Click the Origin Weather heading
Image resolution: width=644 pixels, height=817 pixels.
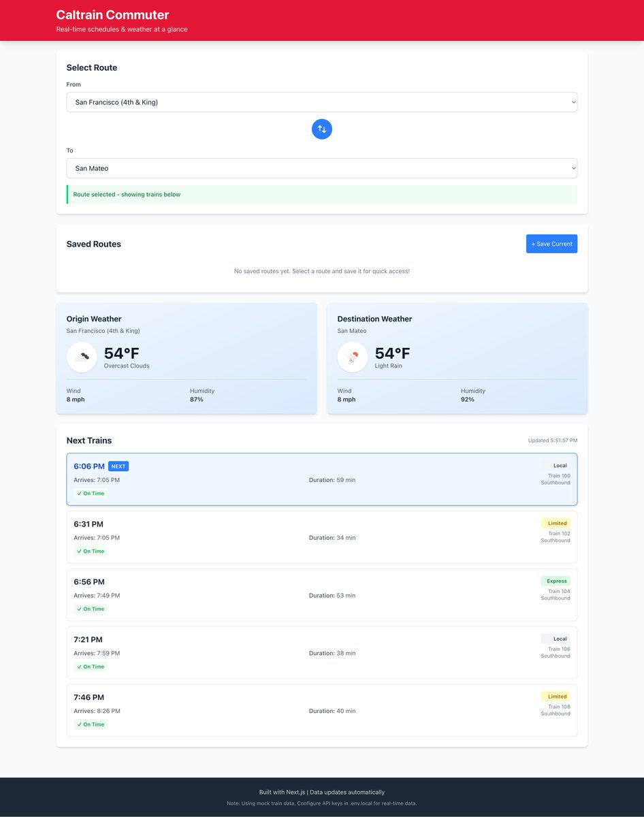94,319
